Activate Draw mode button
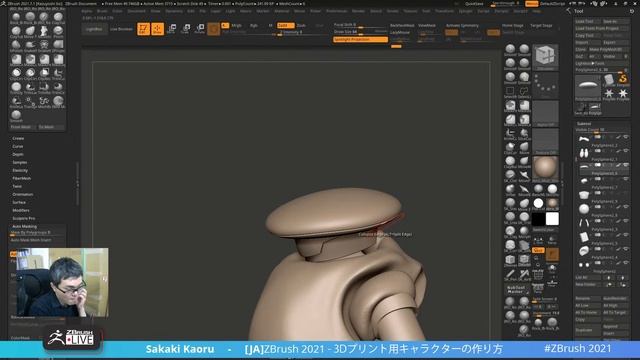This screenshot has height=360, width=640. 158,29
